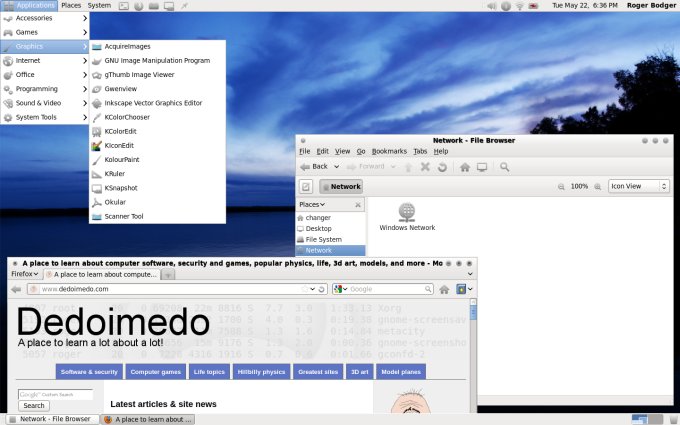This screenshot has height=425, width=680.
Task: Open a new Firefox tab
Action: pos(168,275)
